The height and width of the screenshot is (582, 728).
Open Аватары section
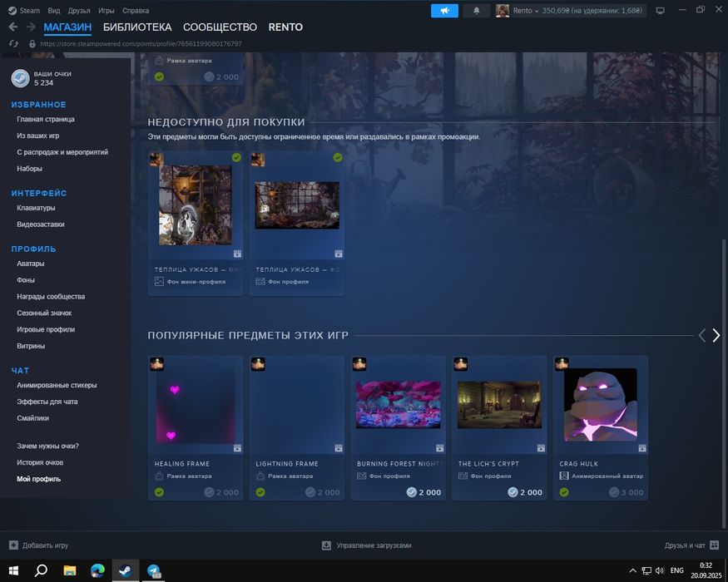pyautogui.click(x=31, y=264)
